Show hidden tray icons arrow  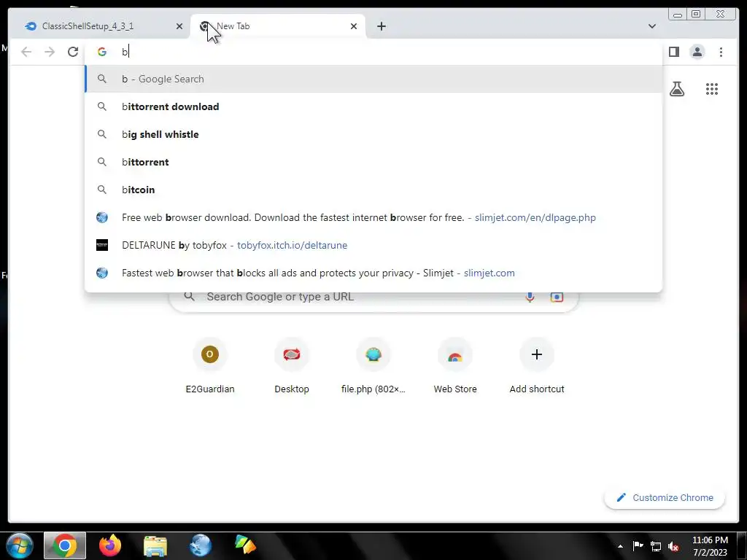(x=620, y=546)
